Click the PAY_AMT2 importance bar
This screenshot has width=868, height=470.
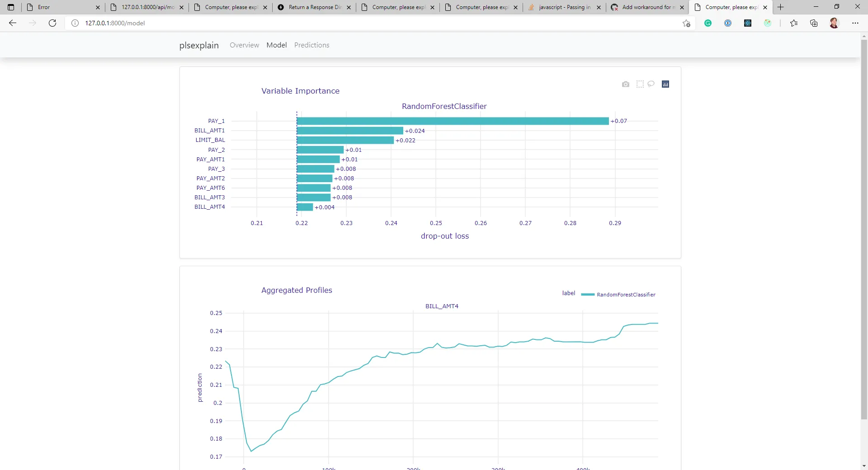tap(315, 178)
